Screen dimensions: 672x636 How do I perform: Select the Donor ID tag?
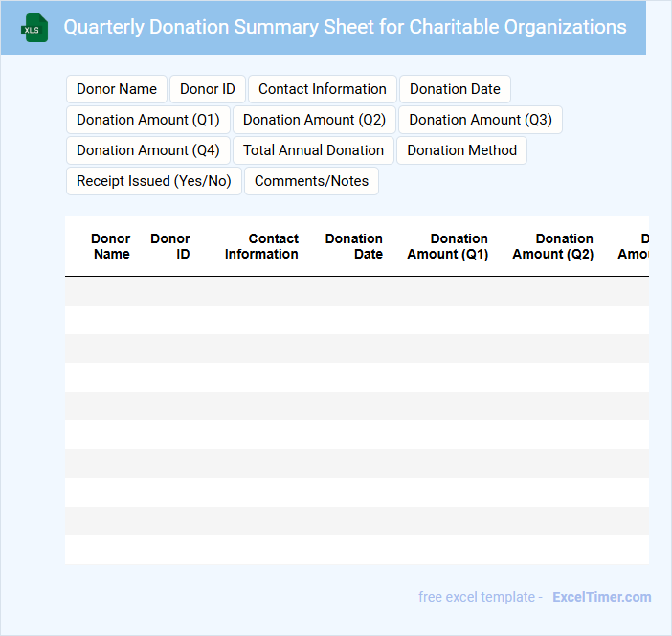[x=208, y=89]
